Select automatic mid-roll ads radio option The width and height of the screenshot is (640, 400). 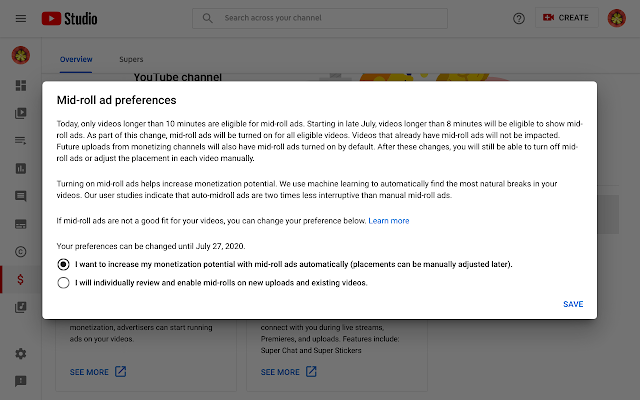tap(63, 264)
